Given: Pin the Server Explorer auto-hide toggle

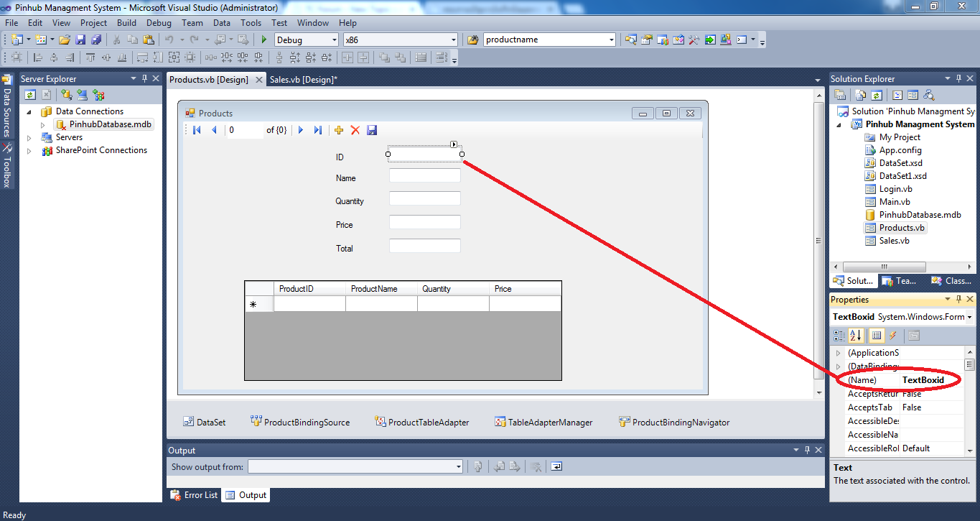Looking at the screenshot, I should coord(144,78).
